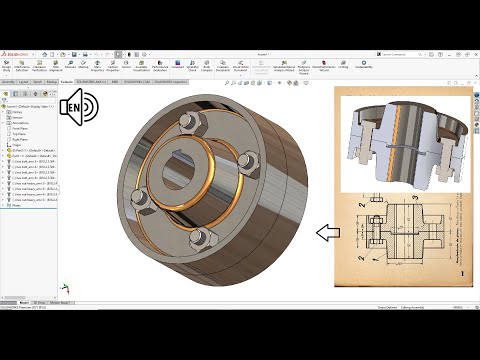The height and width of the screenshot is (360, 480).
Task: Click the Home icon in quick access bar
Action: pos(44,54)
